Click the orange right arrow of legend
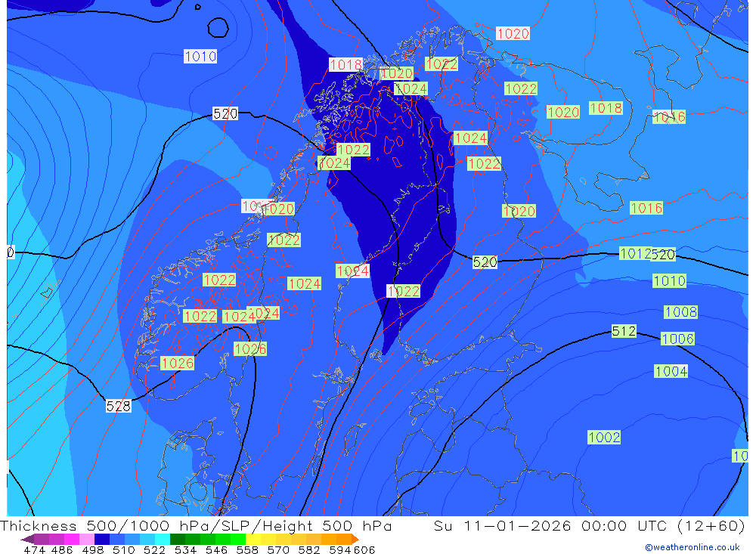The width and height of the screenshot is (756, 554). pos(355,539)
